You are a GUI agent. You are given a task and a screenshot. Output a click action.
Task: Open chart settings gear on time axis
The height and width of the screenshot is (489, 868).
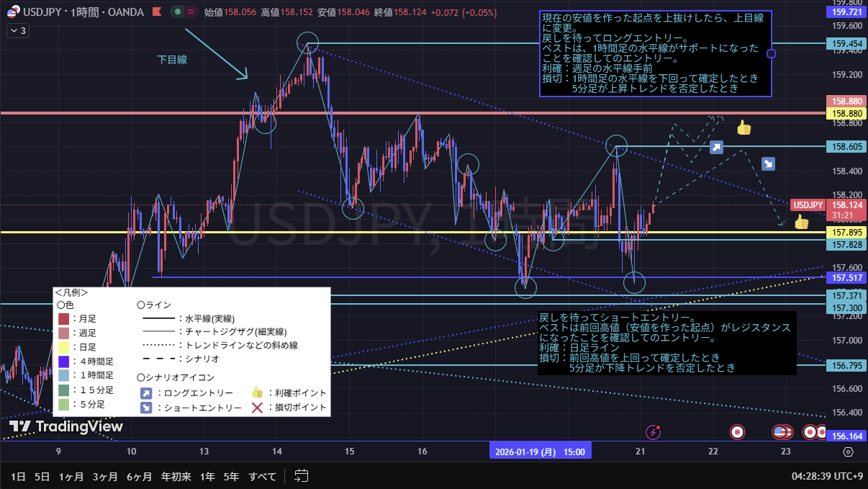[x=848, y=452]
